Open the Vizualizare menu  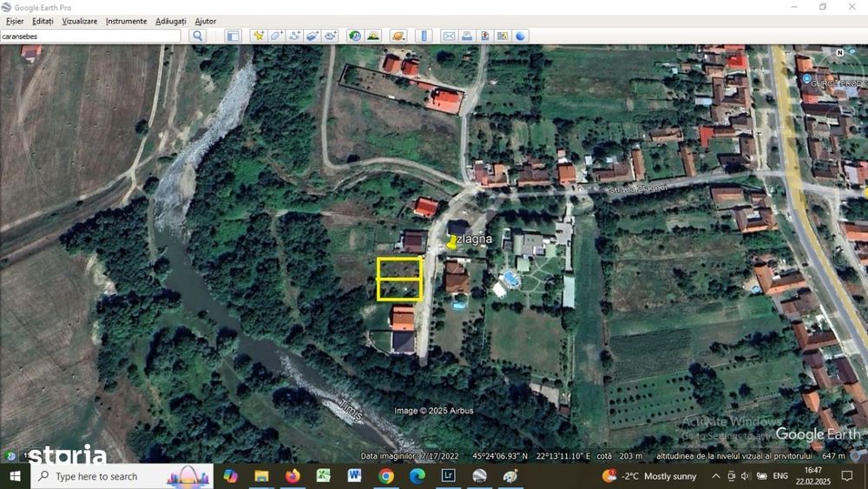[80, 21]
